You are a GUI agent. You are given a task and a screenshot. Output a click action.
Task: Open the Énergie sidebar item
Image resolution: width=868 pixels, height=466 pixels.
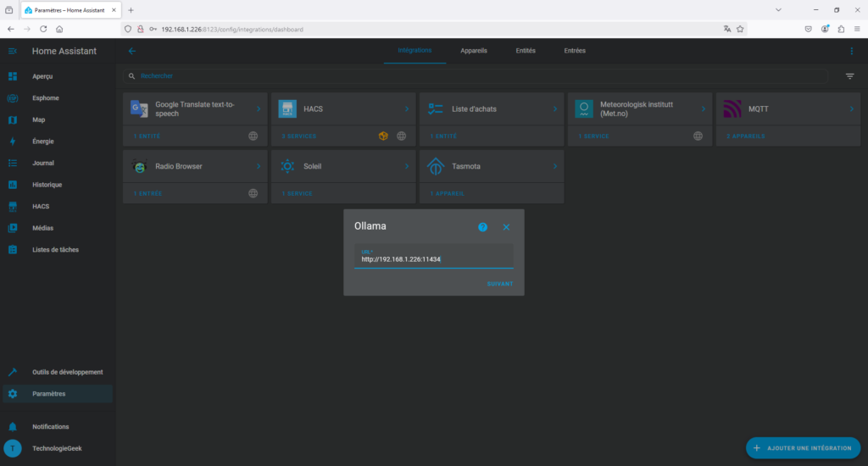pos(43,141)
